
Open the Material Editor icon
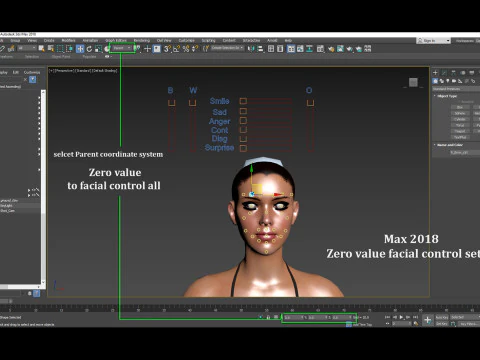pyautogui.click(x=320, y=49)
